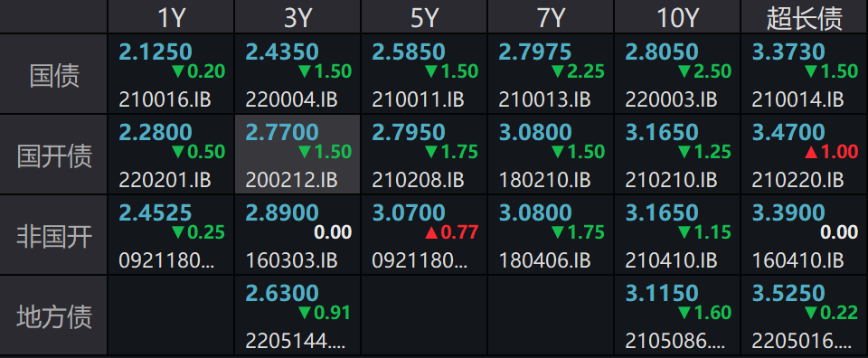
Task: Select the 1Y column header
Action: 171,17
